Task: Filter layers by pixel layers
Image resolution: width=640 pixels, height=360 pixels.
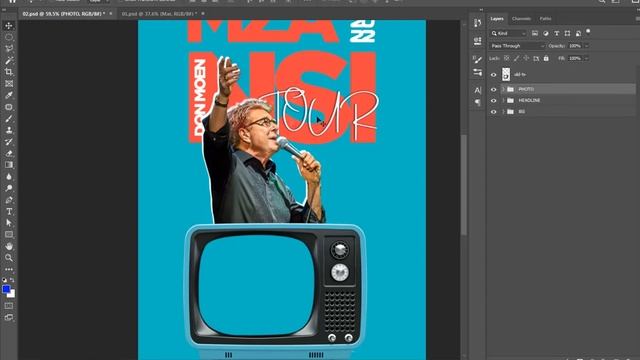Action: (535, 33)
